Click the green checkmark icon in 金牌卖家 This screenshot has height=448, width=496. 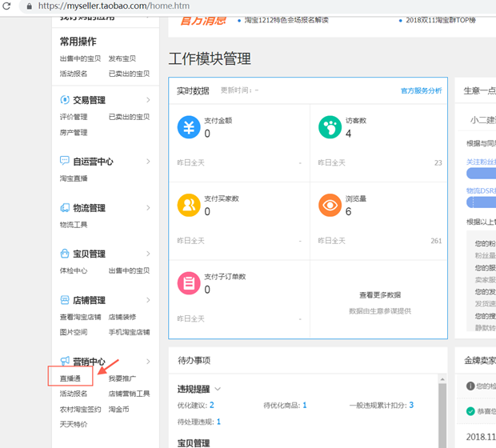point(470,411)
